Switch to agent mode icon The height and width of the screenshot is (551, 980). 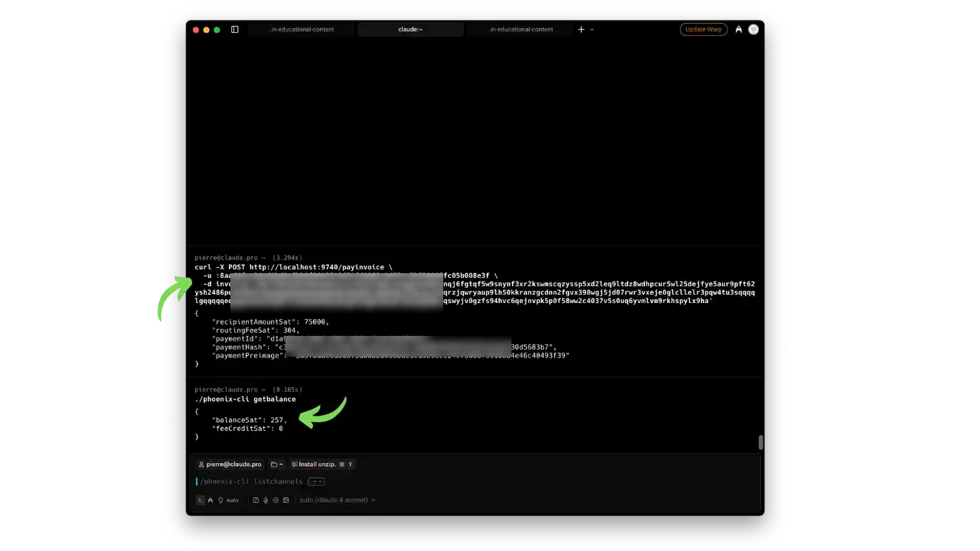coord(211,500)
